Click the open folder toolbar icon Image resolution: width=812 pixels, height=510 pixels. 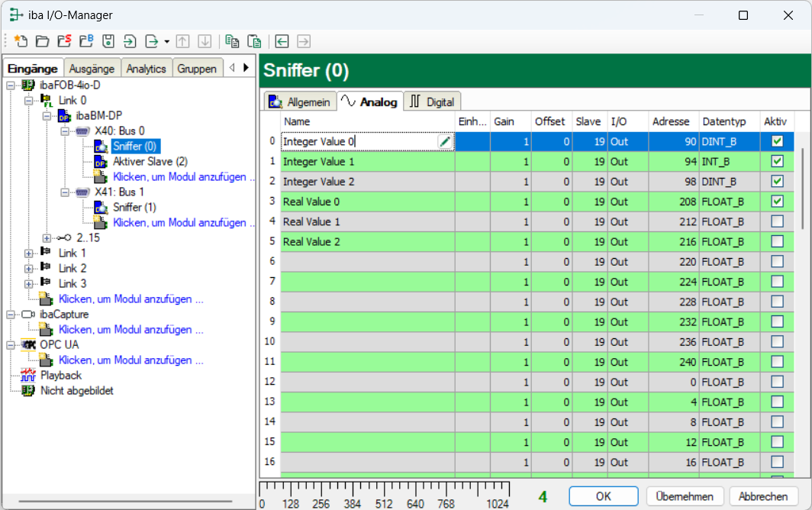[43, 41]
